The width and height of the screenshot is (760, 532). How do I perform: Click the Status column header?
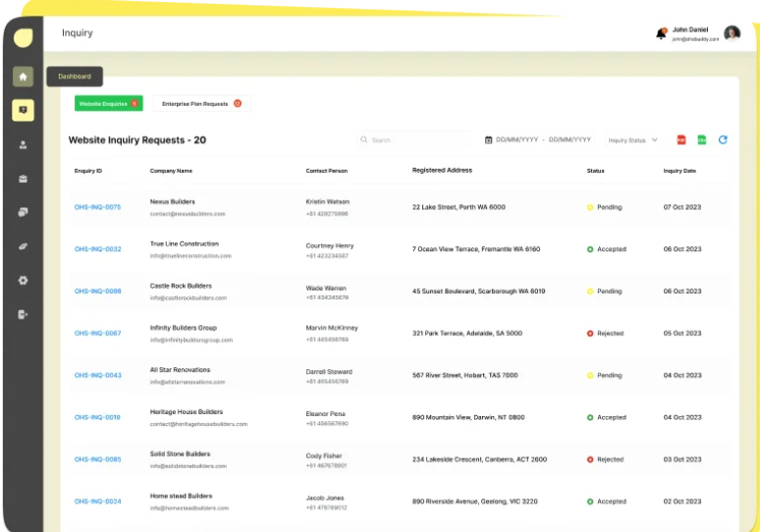[x=595, y=171]
